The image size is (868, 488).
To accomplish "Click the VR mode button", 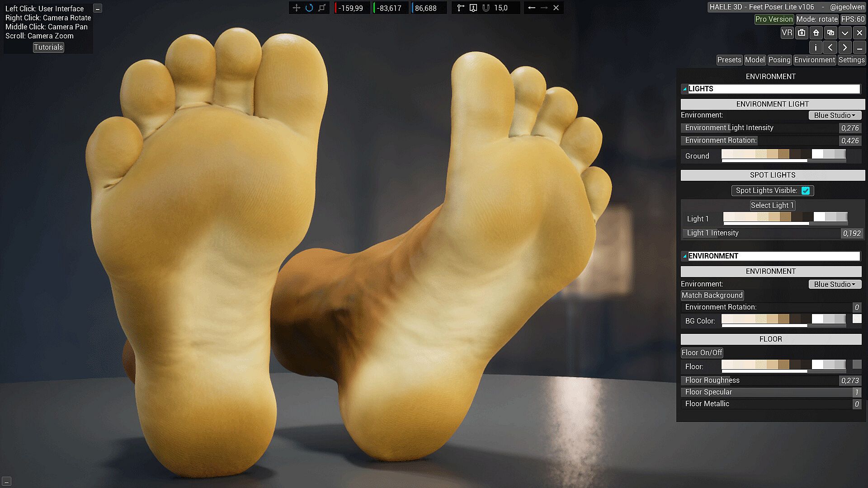I will (787, 33).
